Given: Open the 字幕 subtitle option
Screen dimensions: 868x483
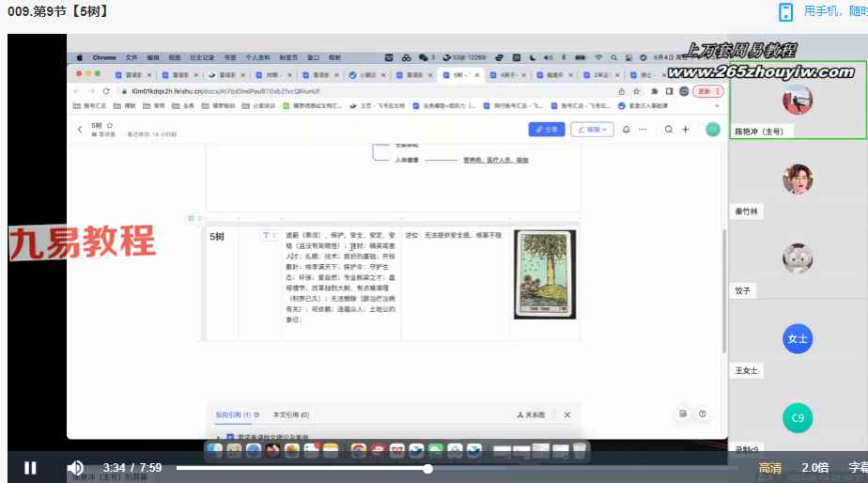Looking at the screenshot, I should [x=858, y=468].
